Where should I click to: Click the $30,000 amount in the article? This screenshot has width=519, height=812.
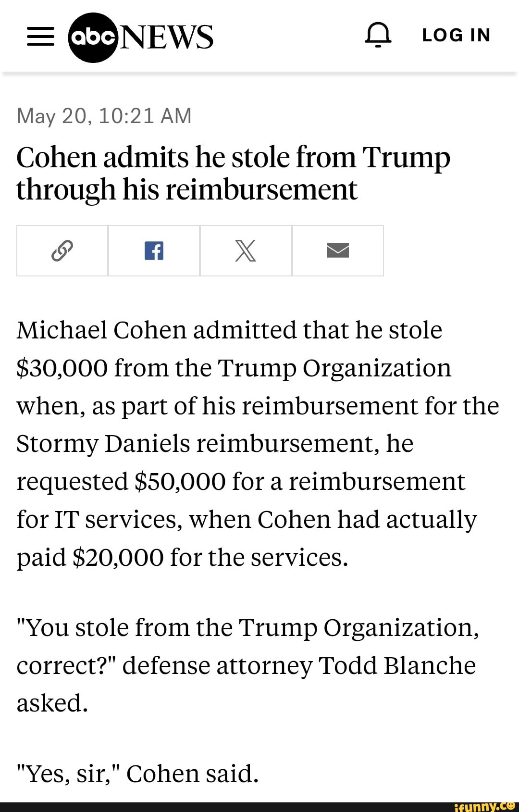coord(62,368)
